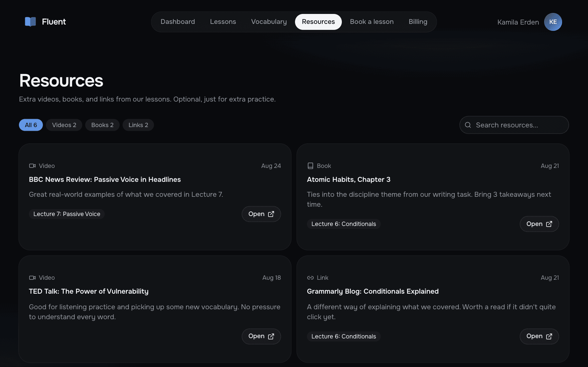
Task: Click the video icon on TED Talk card
Action: [32, 278]
